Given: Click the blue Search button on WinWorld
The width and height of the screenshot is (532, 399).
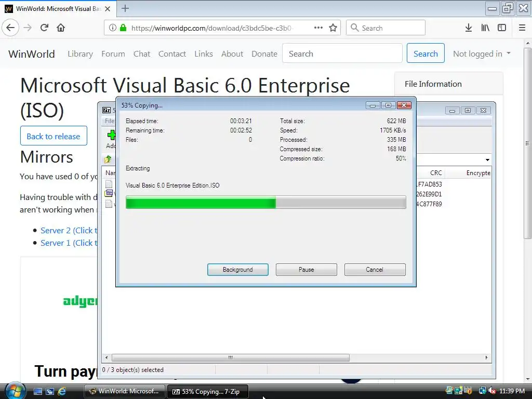Looking at the screenshot, I should [425, 54].
